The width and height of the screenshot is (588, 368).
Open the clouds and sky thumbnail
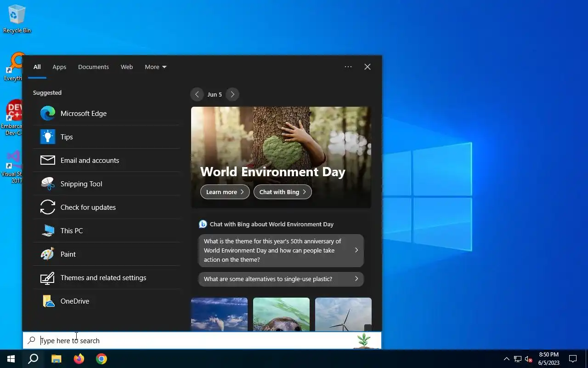coord(219,314)
